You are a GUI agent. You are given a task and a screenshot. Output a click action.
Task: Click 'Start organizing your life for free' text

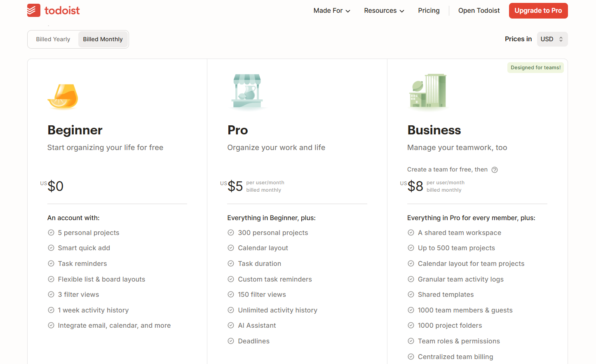[x=105, y=148]
